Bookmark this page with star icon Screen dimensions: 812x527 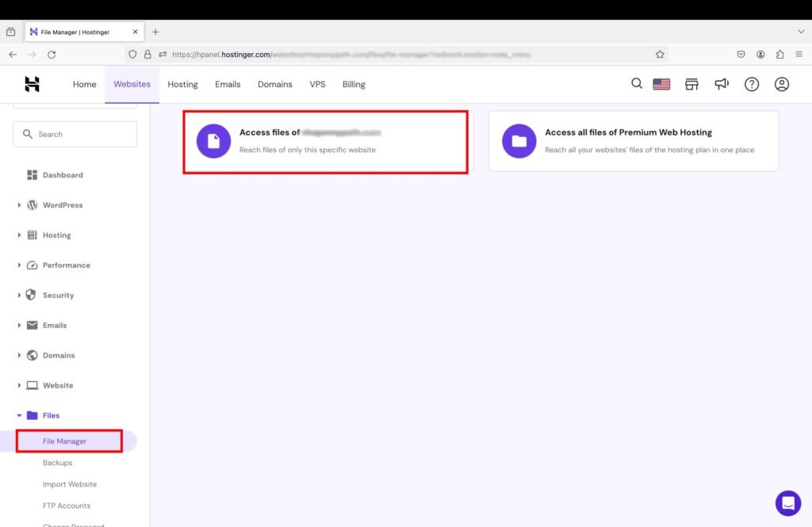coord(660,55)
